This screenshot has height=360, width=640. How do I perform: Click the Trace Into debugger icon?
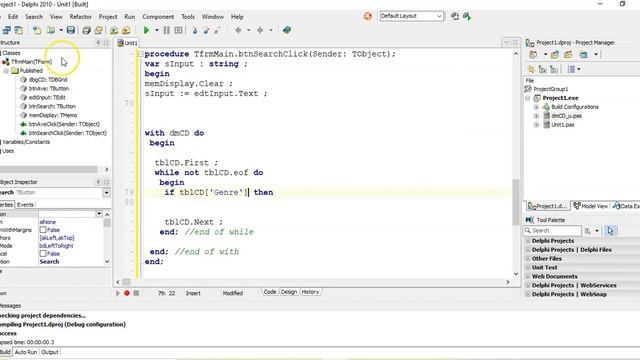(x=195, y=30)
